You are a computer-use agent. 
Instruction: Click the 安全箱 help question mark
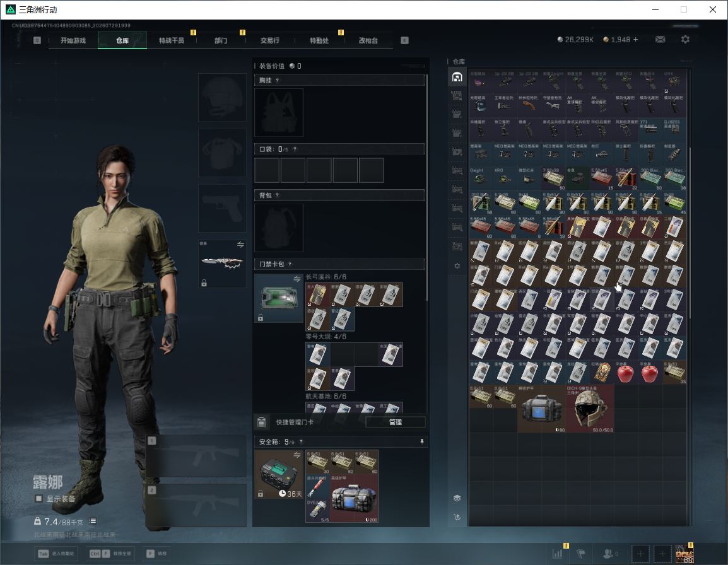click(x=301, y=442)
